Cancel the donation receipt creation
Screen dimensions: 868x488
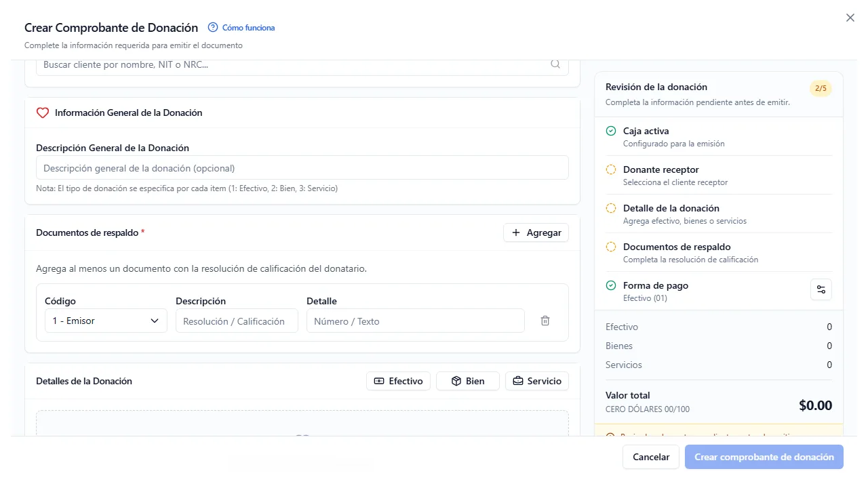click(x=651, y=457)
